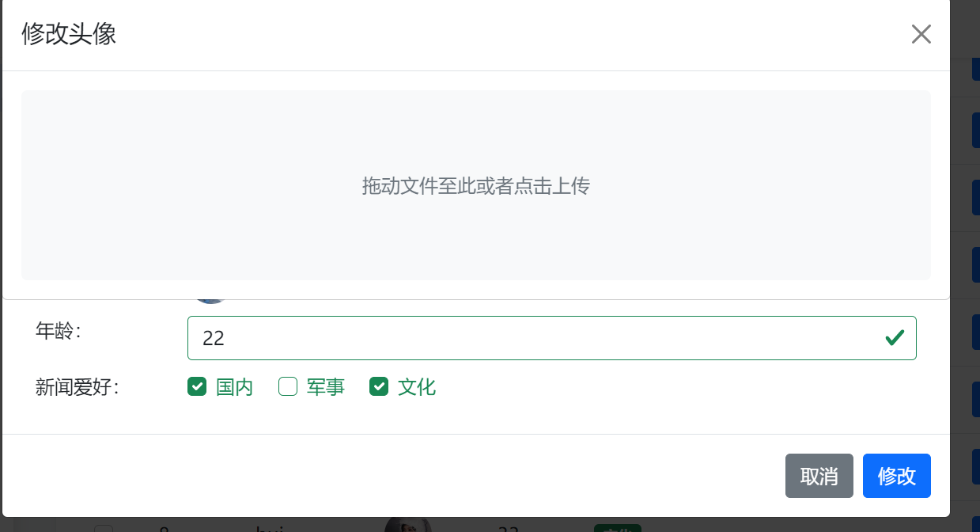Uncheck the 国内 news checkbox
Image resolution: width=980 pixels, height=532 pixels.
coord(197,386)
